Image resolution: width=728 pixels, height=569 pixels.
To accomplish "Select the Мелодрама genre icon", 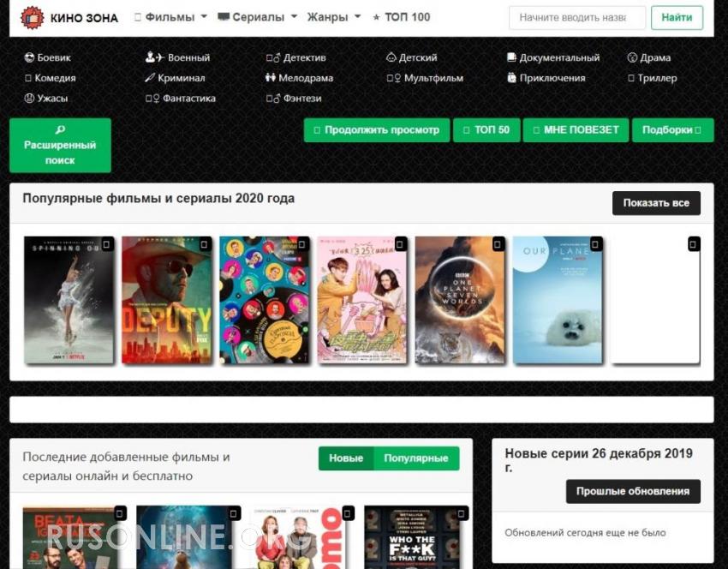I will (x=271, y=78).
